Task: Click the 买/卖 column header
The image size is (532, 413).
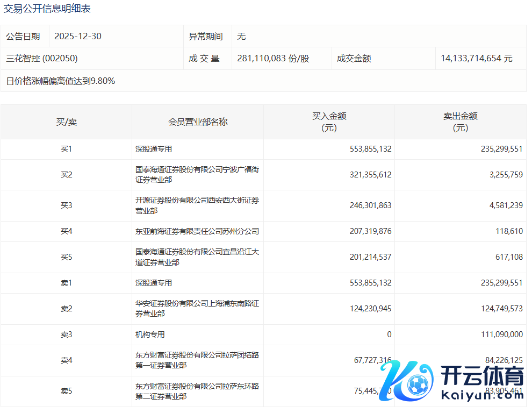Action: pos(66,122)
